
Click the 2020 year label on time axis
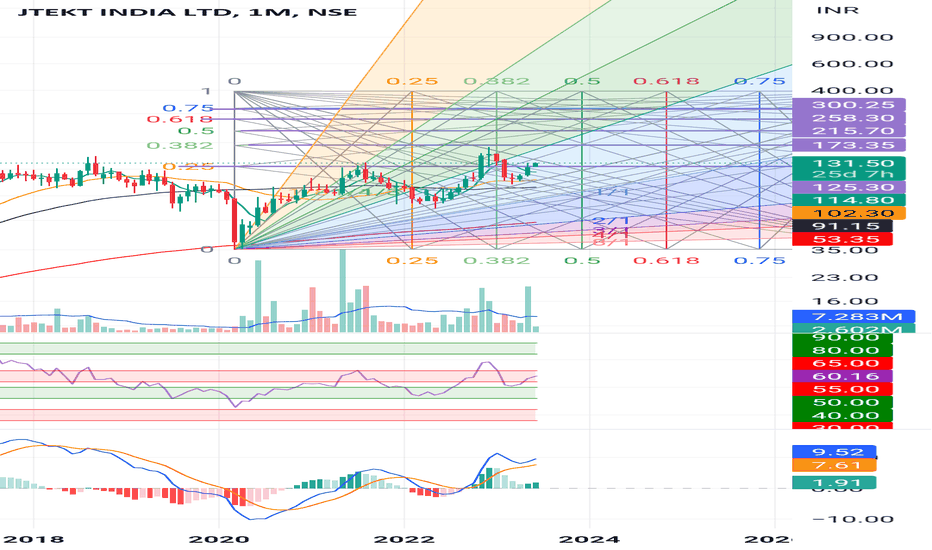tap(219, 540)
